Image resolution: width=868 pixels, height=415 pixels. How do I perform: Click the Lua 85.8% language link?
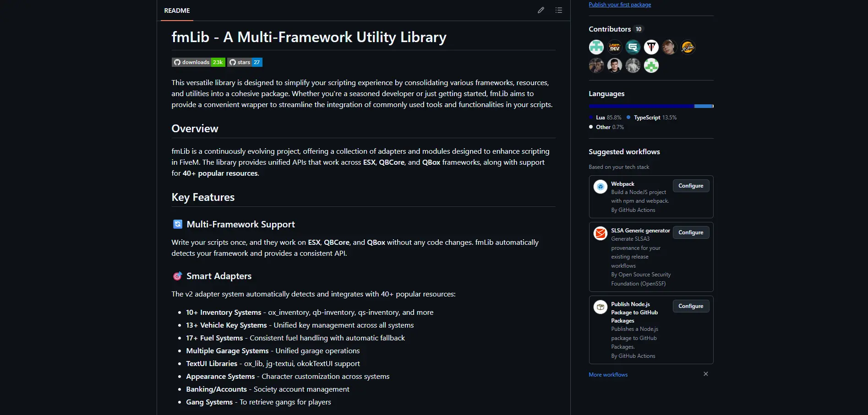605,118
